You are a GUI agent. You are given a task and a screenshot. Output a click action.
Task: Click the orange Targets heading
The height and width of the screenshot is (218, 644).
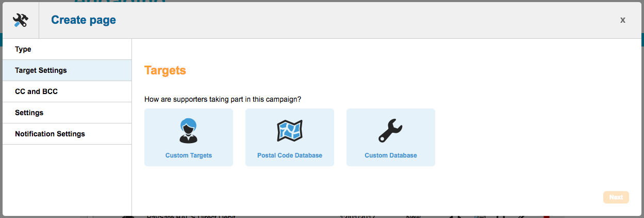pos(165,70)
